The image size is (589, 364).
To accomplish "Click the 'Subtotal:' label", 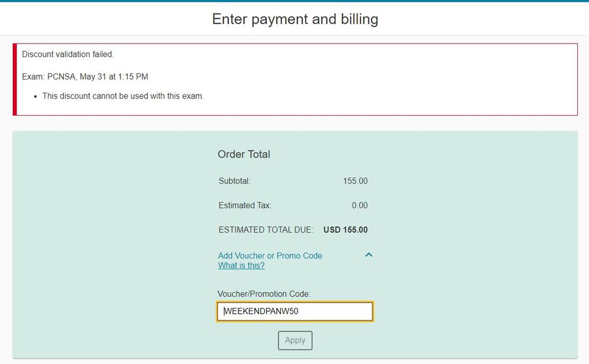I will point(234,181).
